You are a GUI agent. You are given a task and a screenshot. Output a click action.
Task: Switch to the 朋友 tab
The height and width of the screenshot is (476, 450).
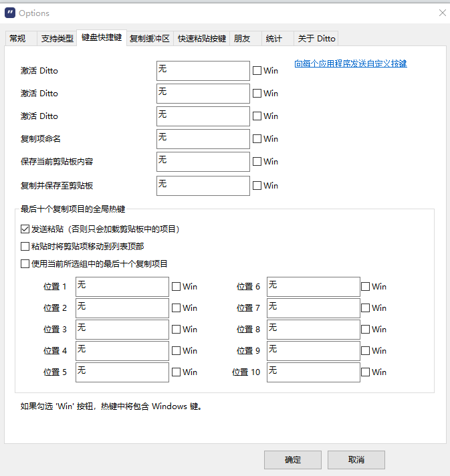[245, 39]
